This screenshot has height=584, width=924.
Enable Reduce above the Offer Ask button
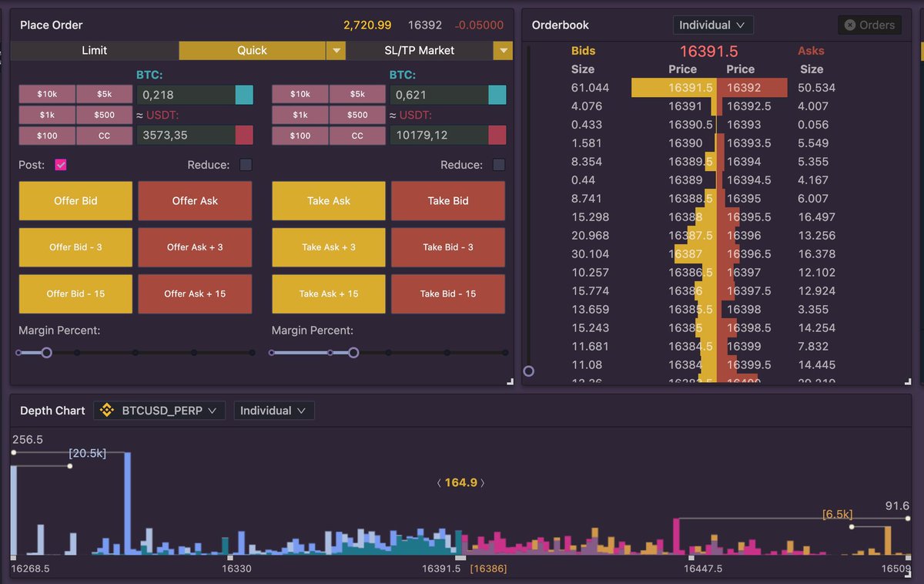tap(246, 165)
